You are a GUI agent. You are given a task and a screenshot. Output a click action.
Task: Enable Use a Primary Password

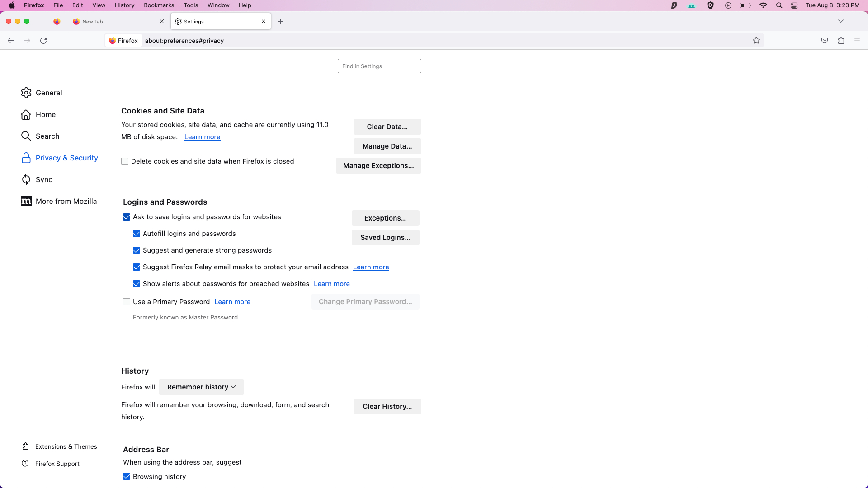[127, 302]
